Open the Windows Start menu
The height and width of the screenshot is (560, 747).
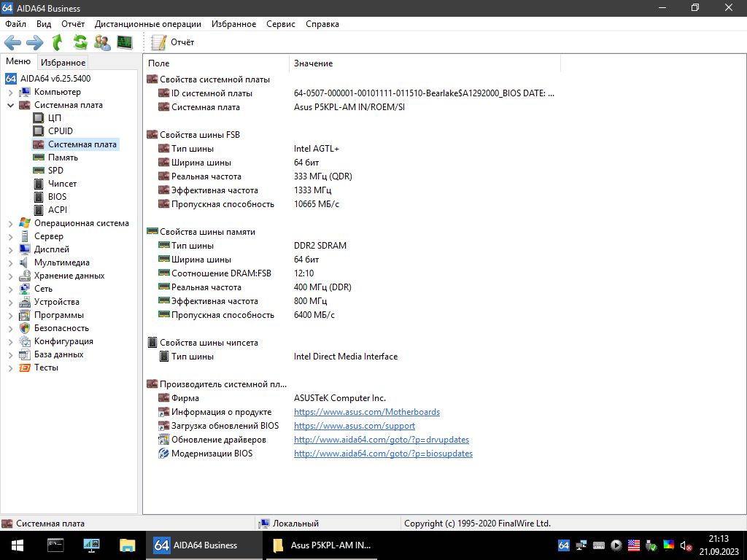point(18,545)
